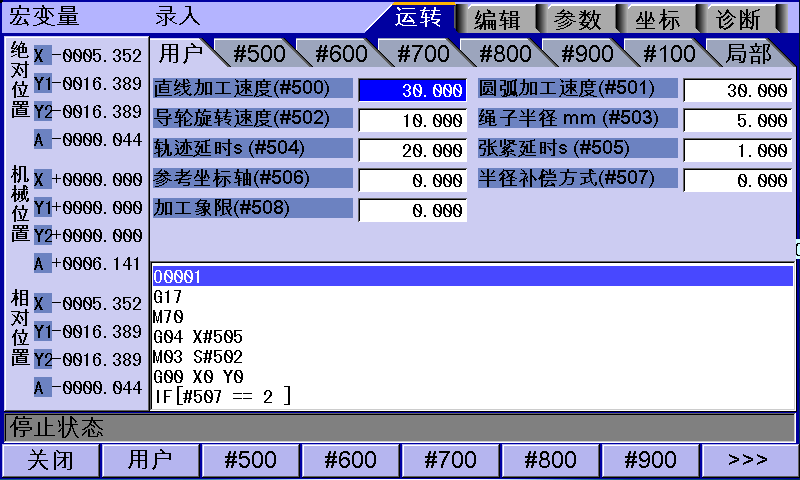Click the 参考坐标轴(#506) label

[253, 178]
